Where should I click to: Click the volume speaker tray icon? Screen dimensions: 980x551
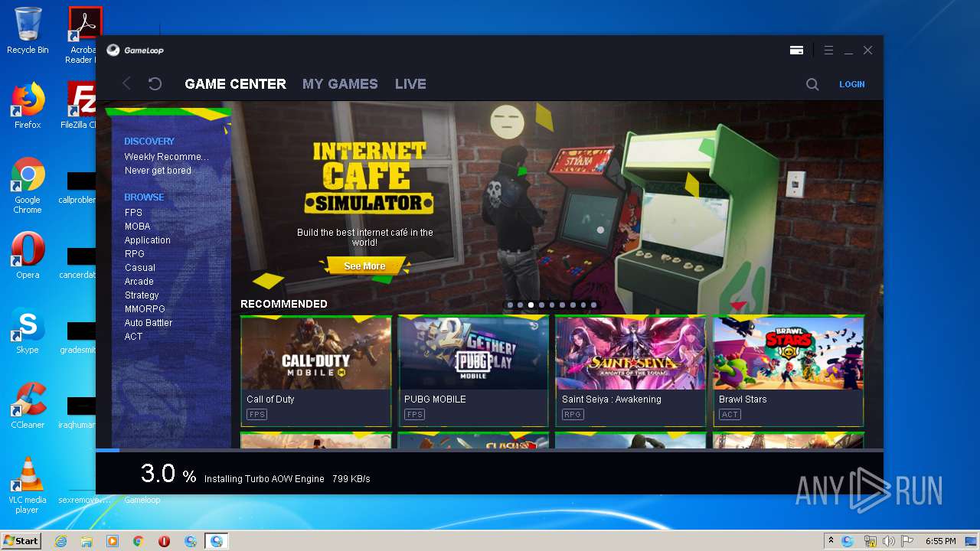click(888, 541)
